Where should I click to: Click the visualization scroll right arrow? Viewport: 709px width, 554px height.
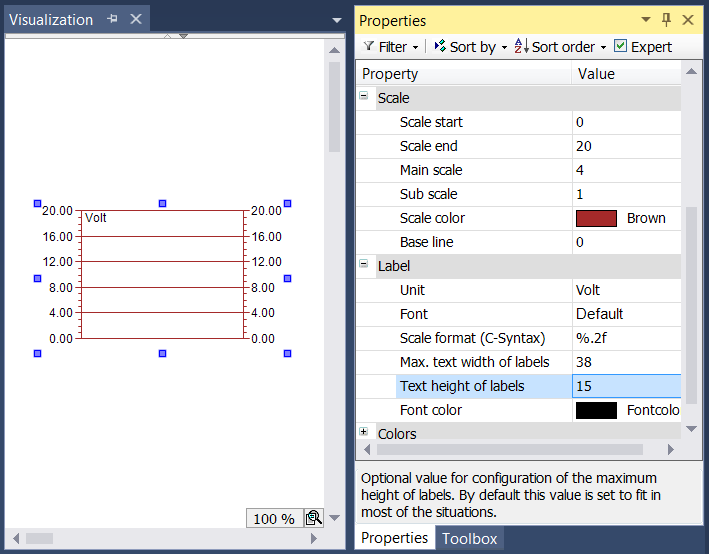coord(314,538)
